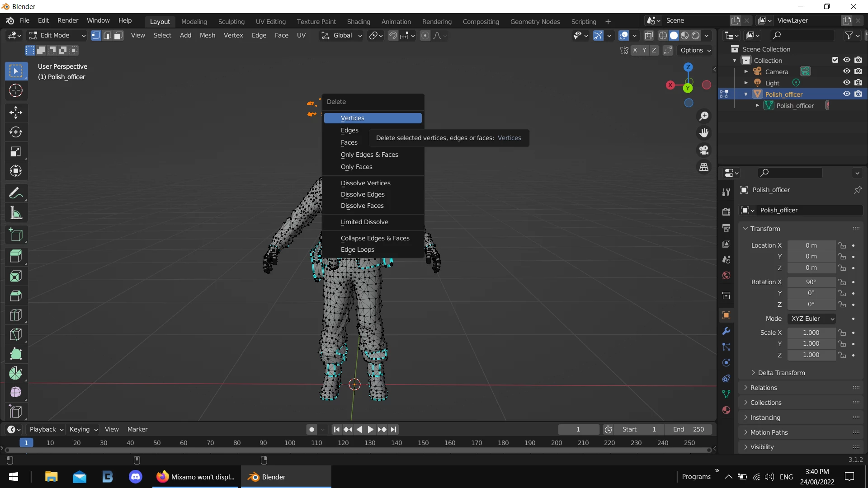Open the Edit Mode dropdown
This screenshot has width=868, height=488.
57,36
